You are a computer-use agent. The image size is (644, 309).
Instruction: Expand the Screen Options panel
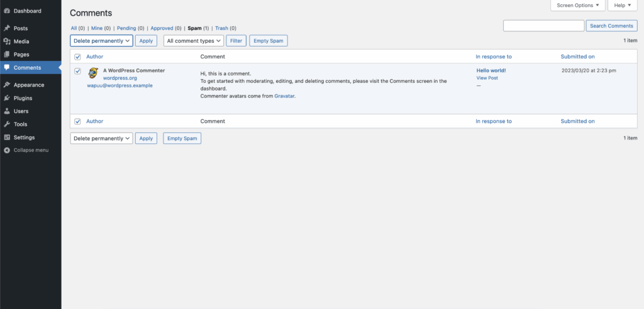click(577, 5)
